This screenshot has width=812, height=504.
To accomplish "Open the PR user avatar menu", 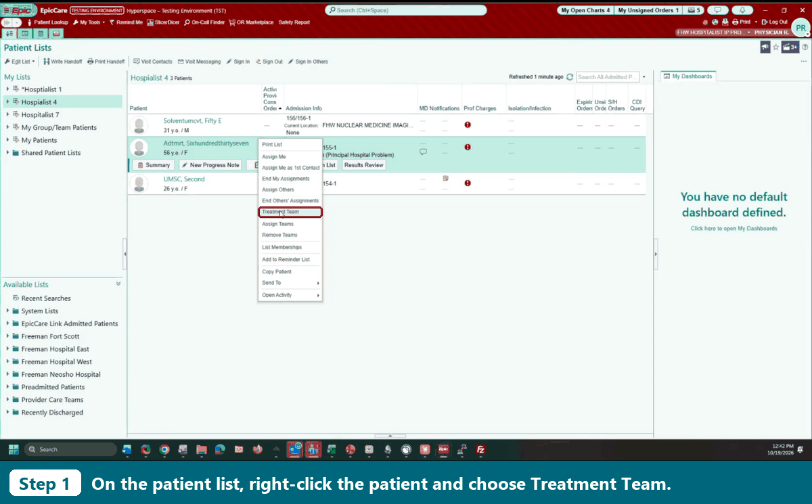I will pos(800,28).
